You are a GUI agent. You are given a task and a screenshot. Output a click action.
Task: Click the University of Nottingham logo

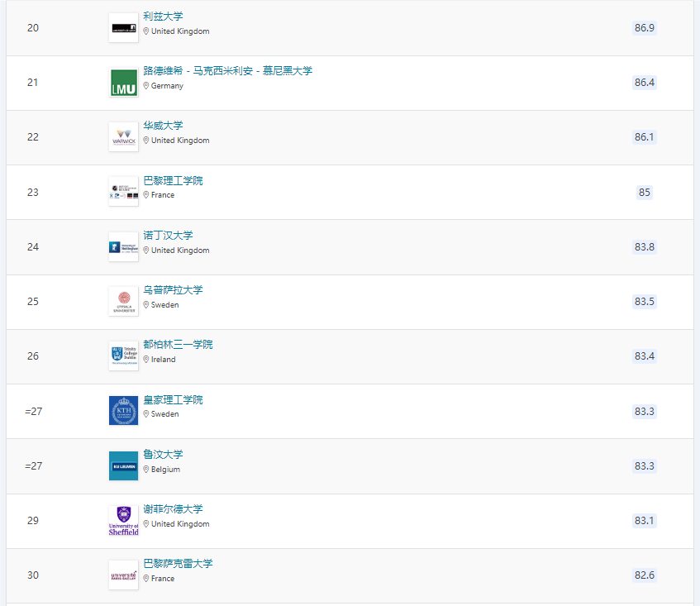click(123, 247)
